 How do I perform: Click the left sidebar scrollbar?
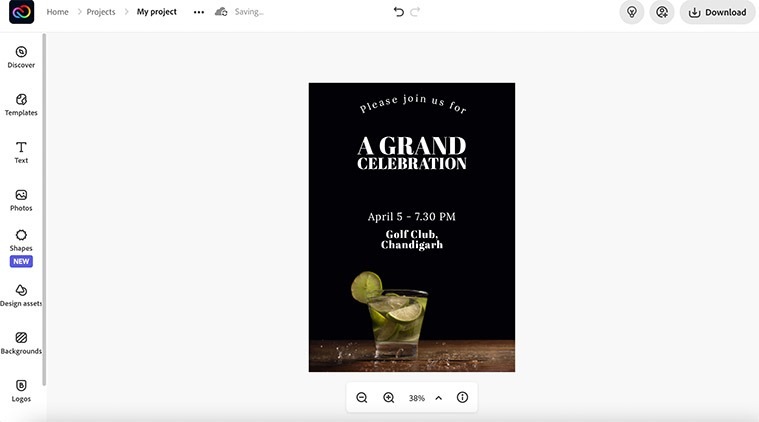coord(44,209)
